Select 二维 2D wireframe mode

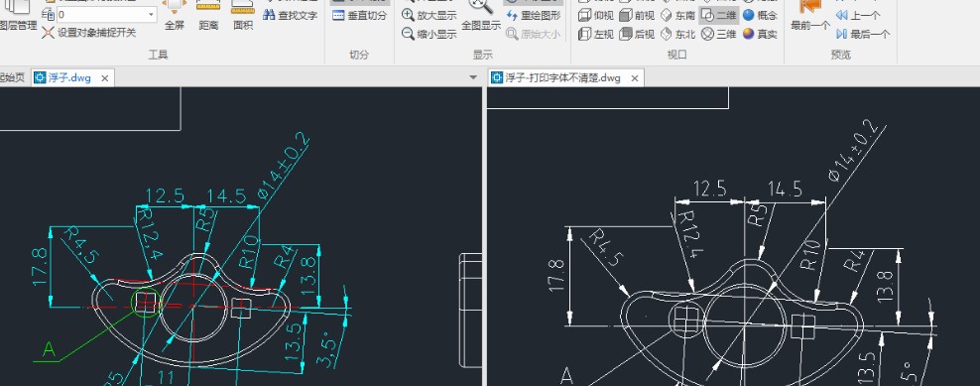pos(719,16)
